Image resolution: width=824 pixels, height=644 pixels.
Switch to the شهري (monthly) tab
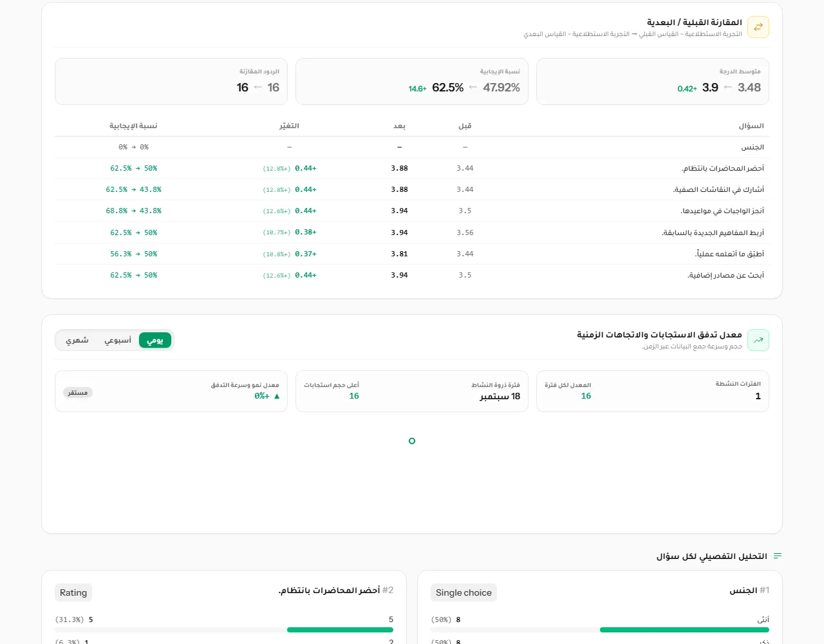point(77,340)
